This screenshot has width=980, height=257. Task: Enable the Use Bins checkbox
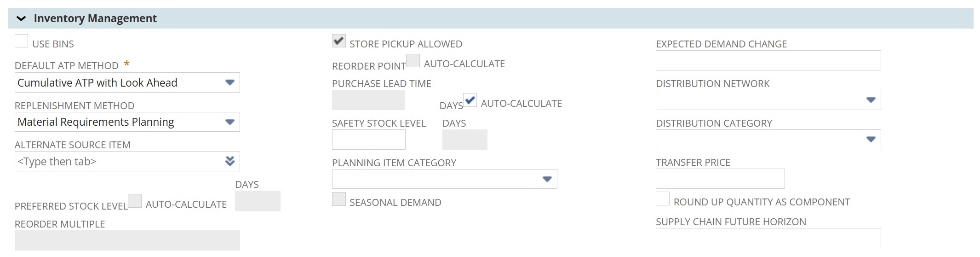coord(22,41)
